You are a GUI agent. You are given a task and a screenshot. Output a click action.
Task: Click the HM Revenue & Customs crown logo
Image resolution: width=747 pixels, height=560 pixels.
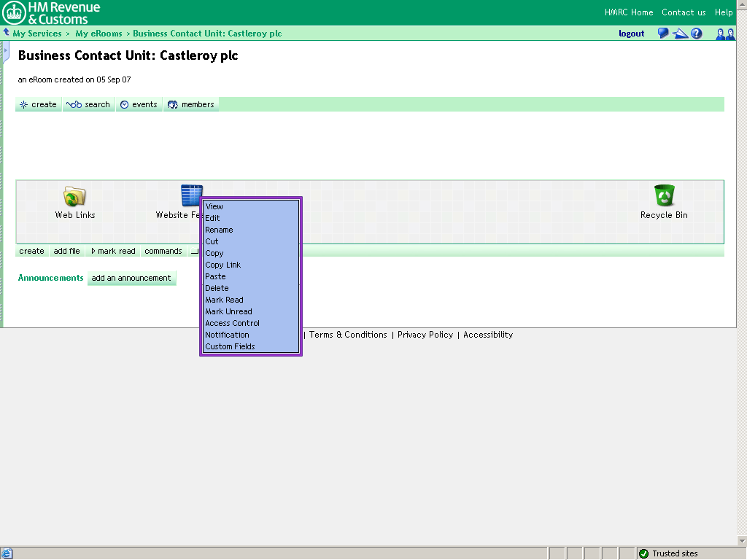pyautogui.click(x=15, y=12)
